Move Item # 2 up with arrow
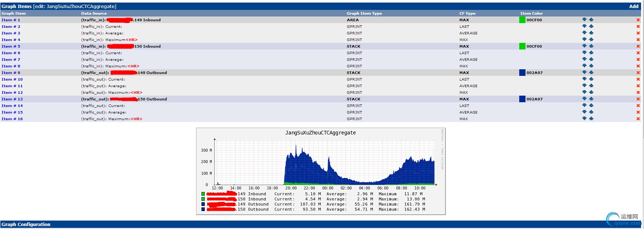The image size is (644, 229). [x=591, y=26]
